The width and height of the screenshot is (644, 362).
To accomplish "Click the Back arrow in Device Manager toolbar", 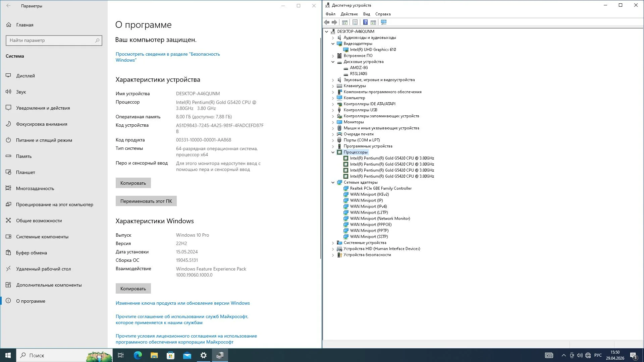I will [x=327, y=22].
